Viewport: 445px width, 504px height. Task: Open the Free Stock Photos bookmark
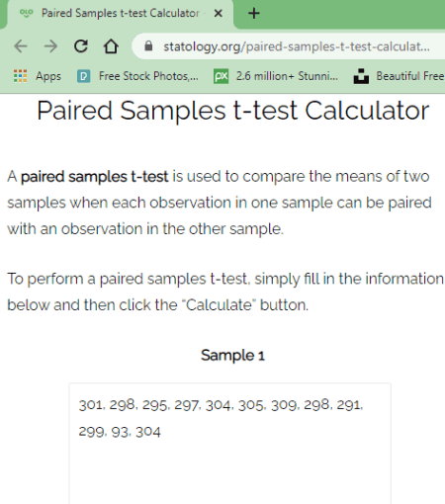pos(137,76)
